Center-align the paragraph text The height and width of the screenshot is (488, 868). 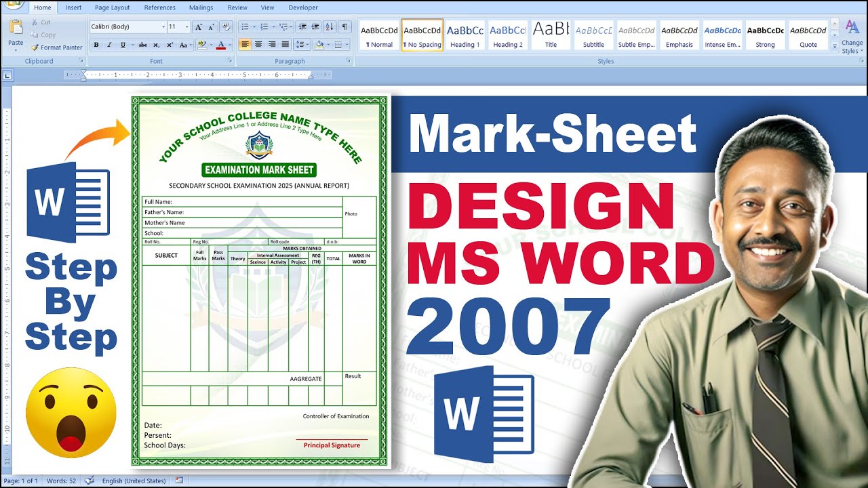coord(259,45)
